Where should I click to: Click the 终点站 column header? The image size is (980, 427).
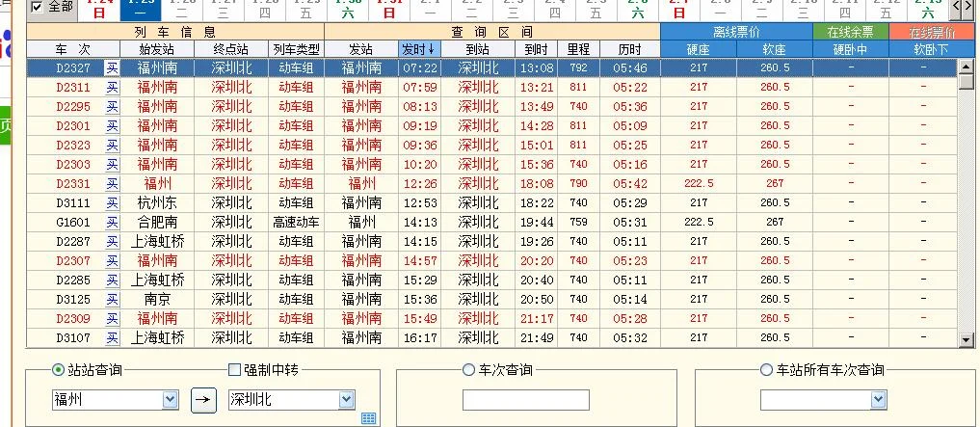[231, 49]
